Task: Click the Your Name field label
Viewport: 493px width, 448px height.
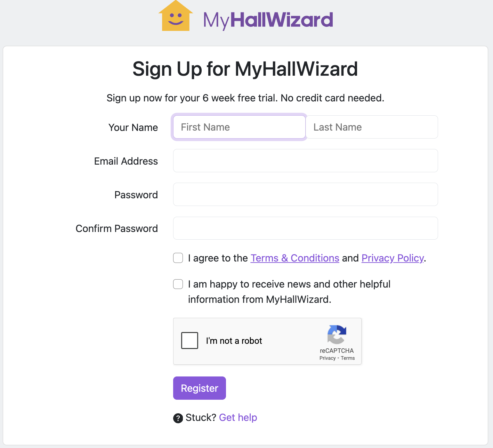Action: tap(133, 127)
